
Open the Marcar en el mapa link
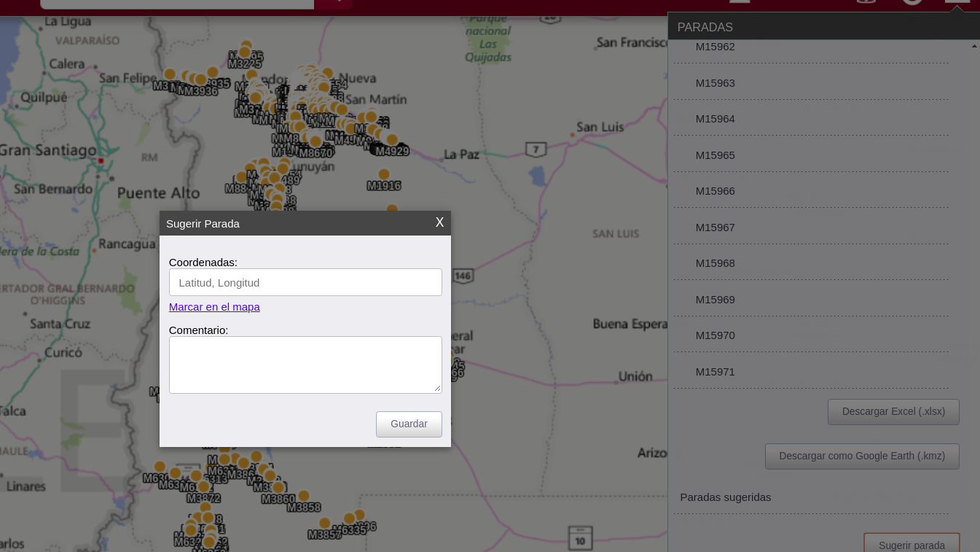click(x=214, y=307)
